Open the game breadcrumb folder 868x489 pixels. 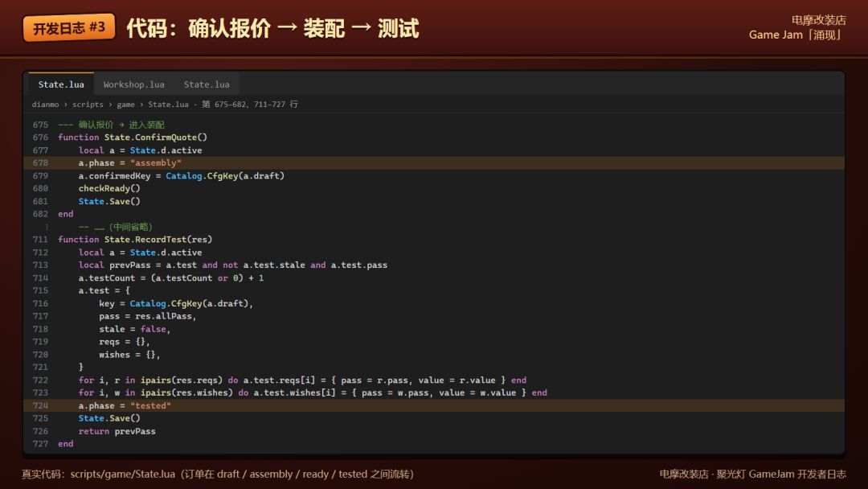(125, 104)
